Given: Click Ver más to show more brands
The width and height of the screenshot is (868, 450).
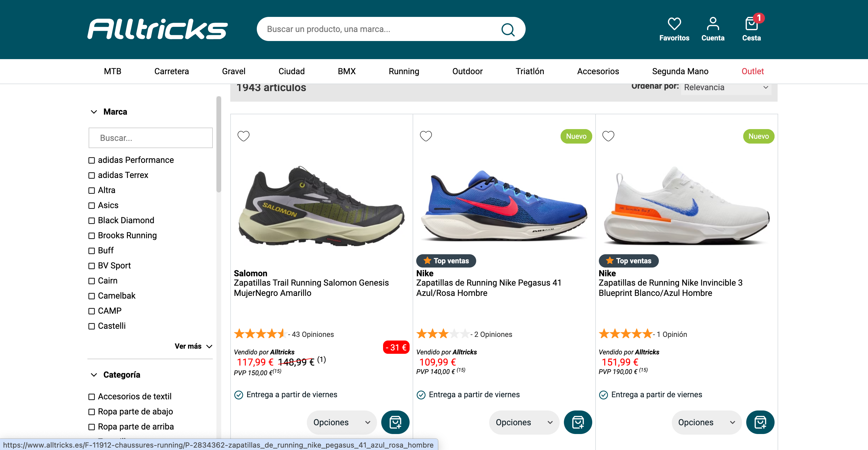Looking at the screenshot, I should coord(193,346).
